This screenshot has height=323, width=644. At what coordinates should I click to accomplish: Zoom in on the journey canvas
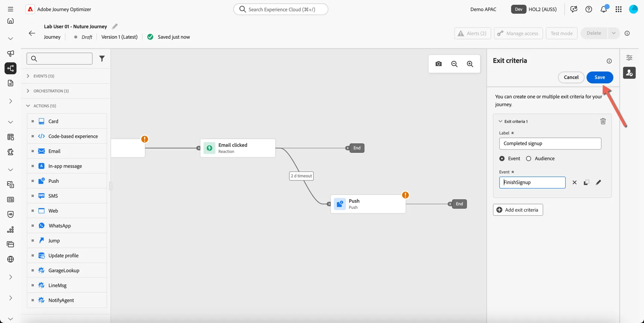470,64
